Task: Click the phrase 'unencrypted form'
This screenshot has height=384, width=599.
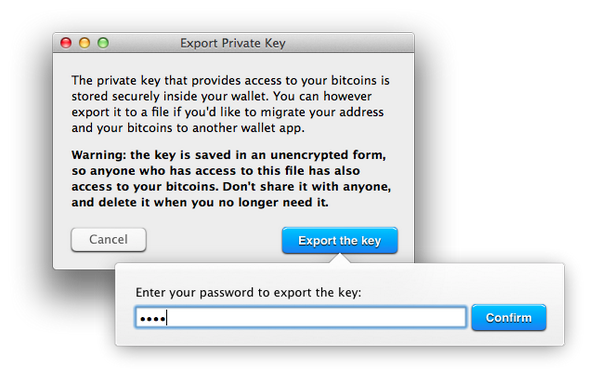Action: 328,155
